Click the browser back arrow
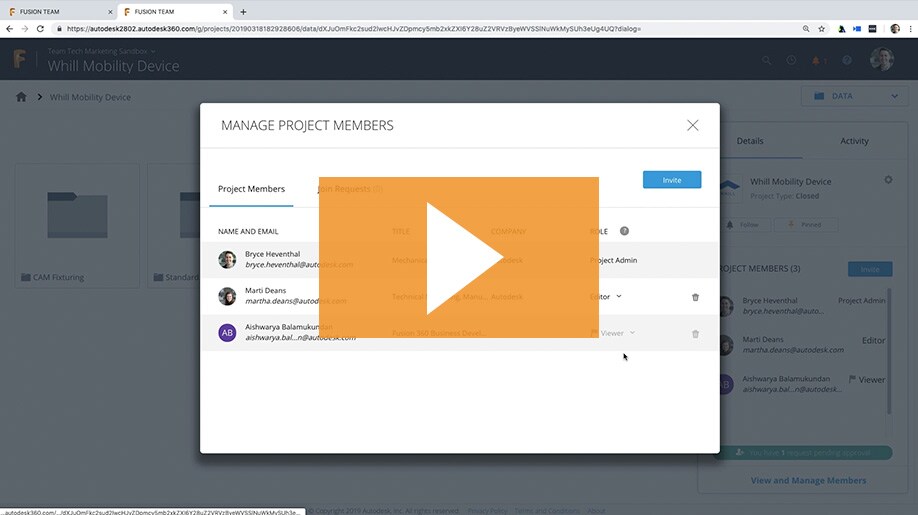The height and width of the screenshot is (515, 918). click(x=9, y=29)
